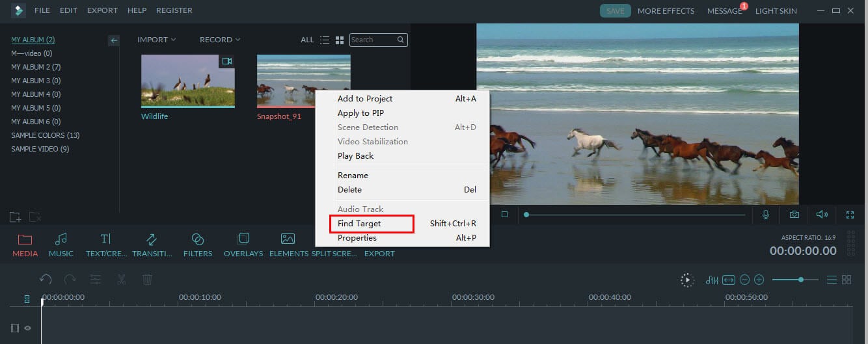The height and width of the screenshot is (344, 868).
Task: Click the SAVE button
Action: click(x=615, y=10)
